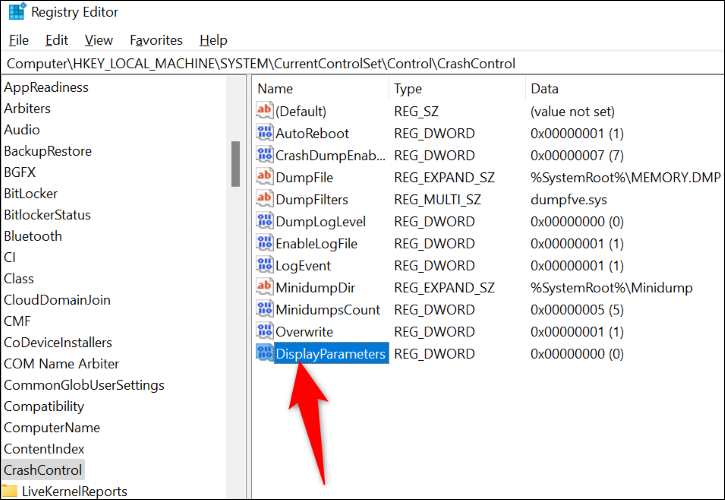Click the dumpfve.sys data cell

click(569, 199)
